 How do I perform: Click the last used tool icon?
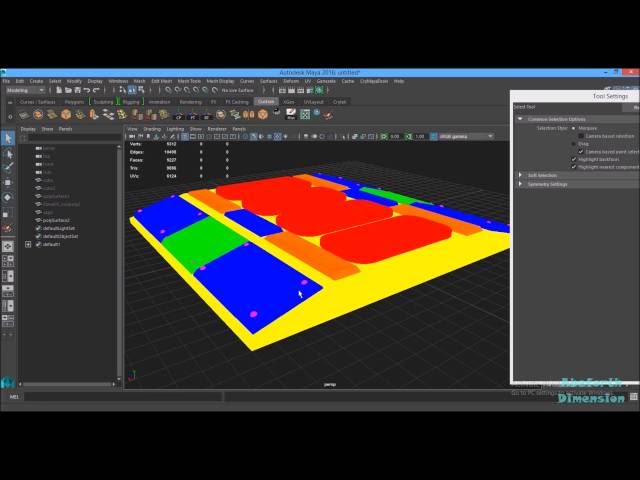click(8, 228)
